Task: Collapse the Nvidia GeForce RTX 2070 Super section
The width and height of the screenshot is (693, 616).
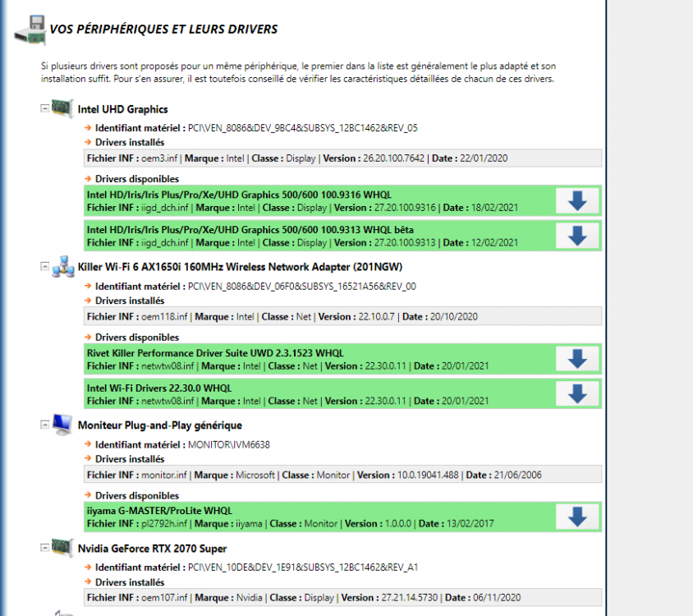Action: click(44, 548)
